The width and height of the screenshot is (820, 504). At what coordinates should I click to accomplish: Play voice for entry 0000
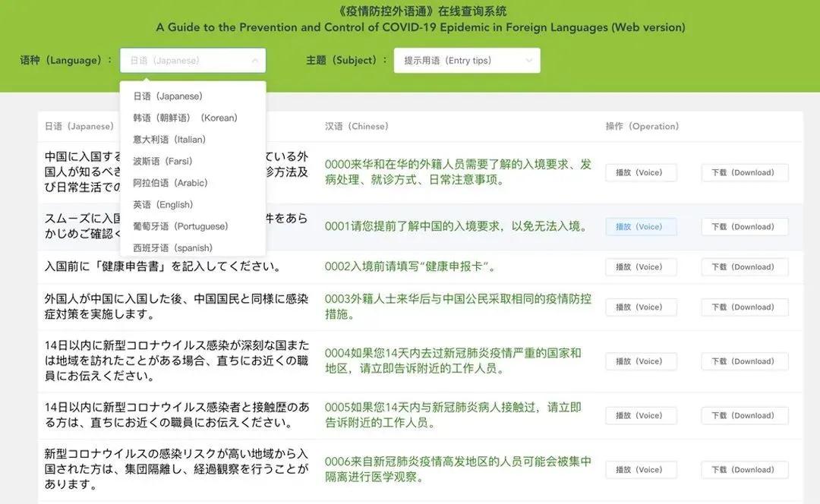[x=640, y=172]
